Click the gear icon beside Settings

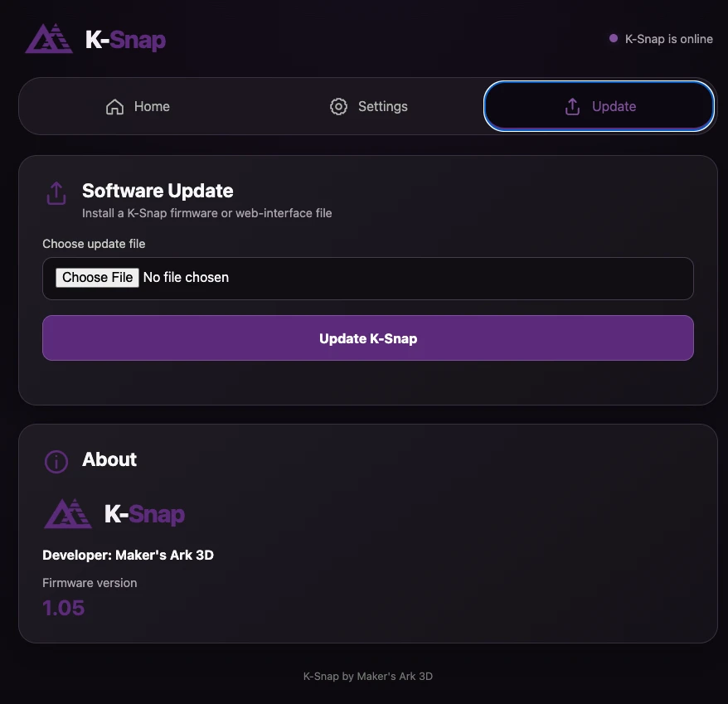coord(338,107)
